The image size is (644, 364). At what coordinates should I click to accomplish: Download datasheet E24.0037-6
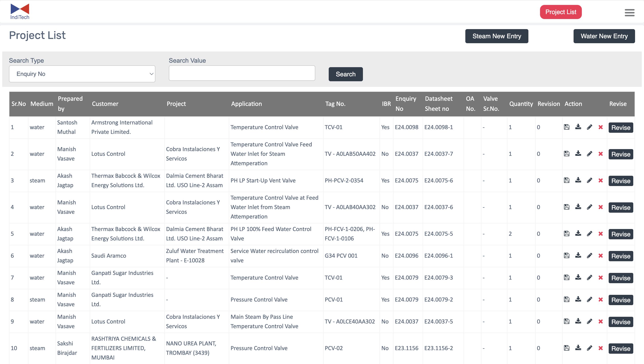click(578, 207)
